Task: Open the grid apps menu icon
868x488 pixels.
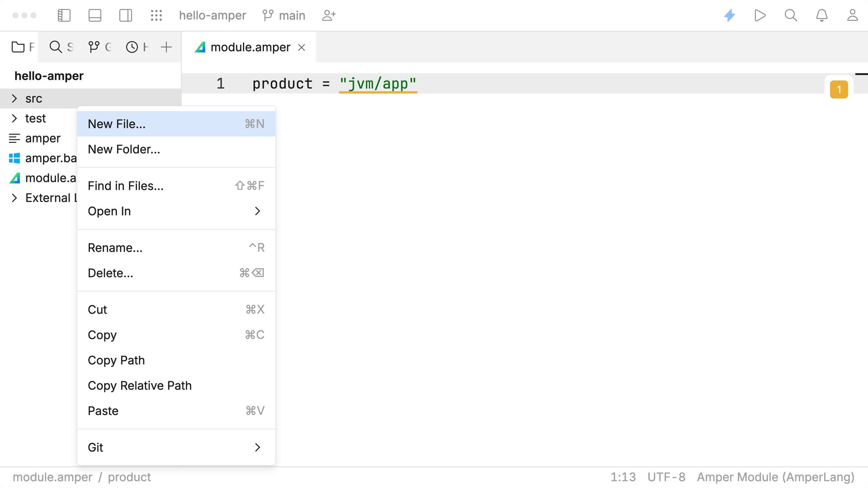Action: tap(156, 15)
